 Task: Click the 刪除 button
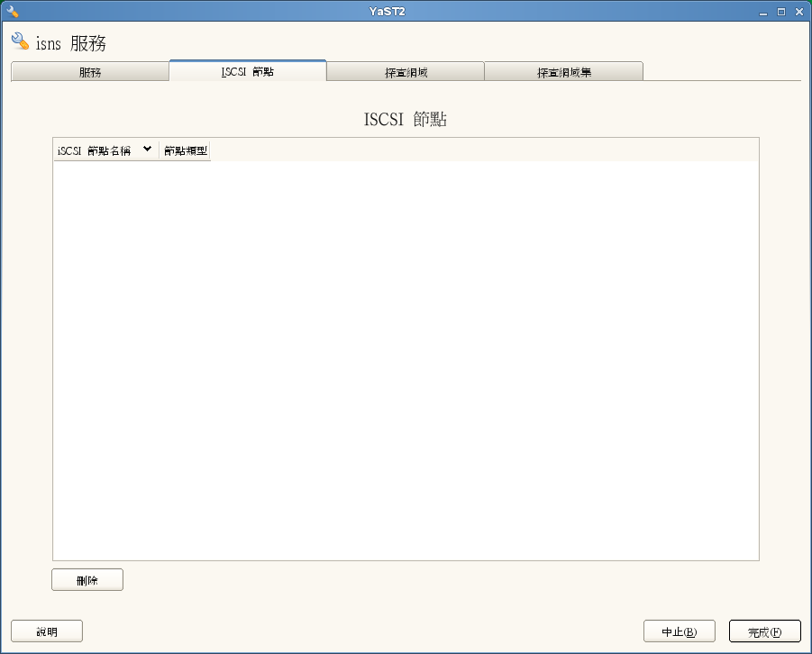[x=87, y=580]
